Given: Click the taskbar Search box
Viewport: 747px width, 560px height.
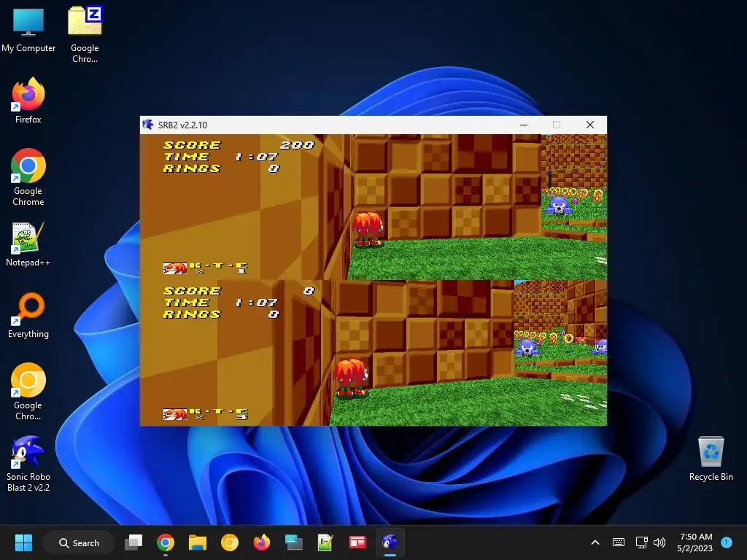Looking at the screenshot, I should pyautogui.click(x=79, y=542).
